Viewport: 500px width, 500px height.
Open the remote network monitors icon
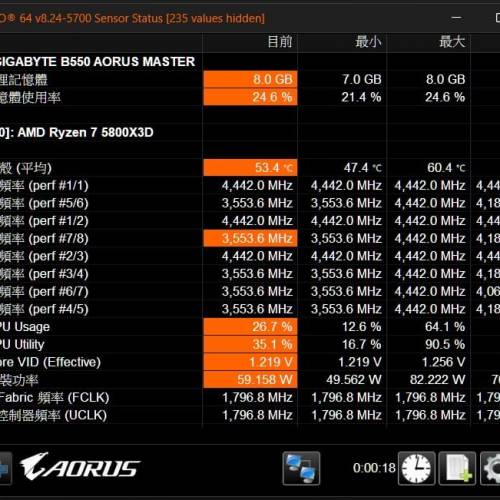pyautogui.click(x=301, y=468)
